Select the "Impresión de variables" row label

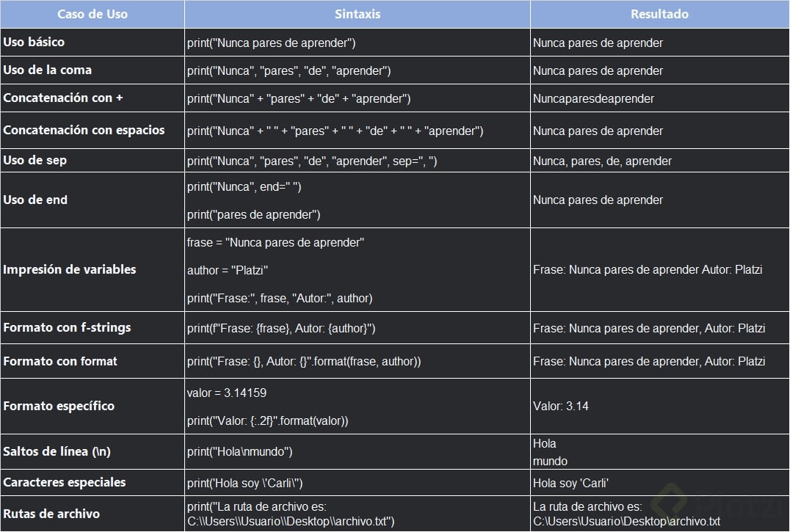tap(70, 269)
